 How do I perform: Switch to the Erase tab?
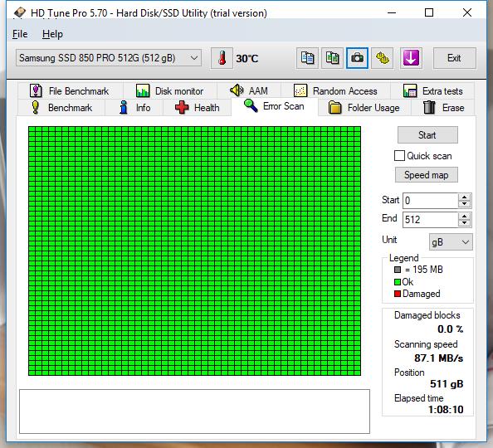coord(443,108)
